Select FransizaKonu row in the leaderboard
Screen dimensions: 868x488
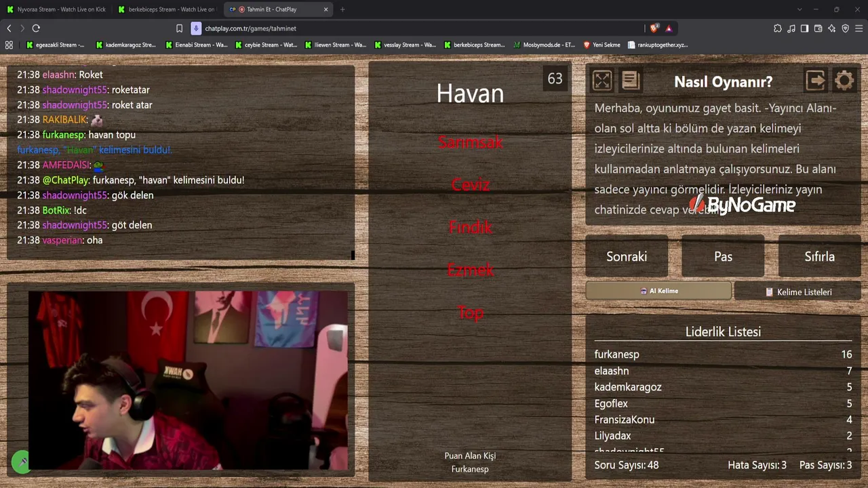click(723, 420)
